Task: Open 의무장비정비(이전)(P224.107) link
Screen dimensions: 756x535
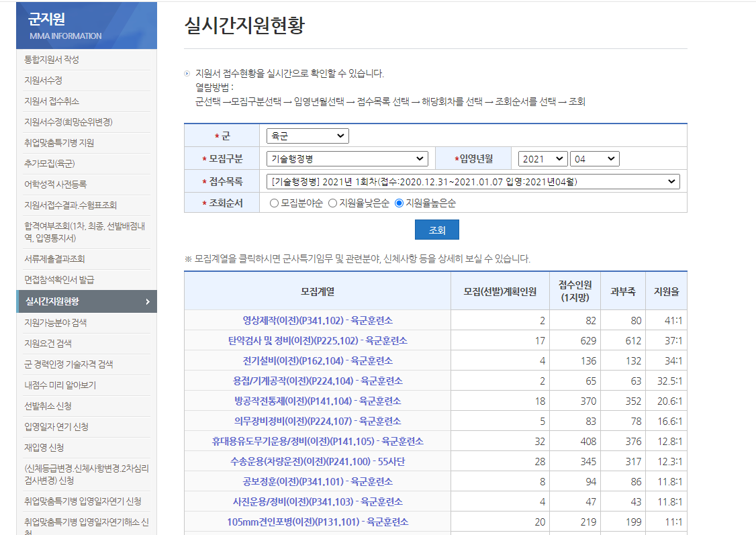Action: tap(318, 422)
